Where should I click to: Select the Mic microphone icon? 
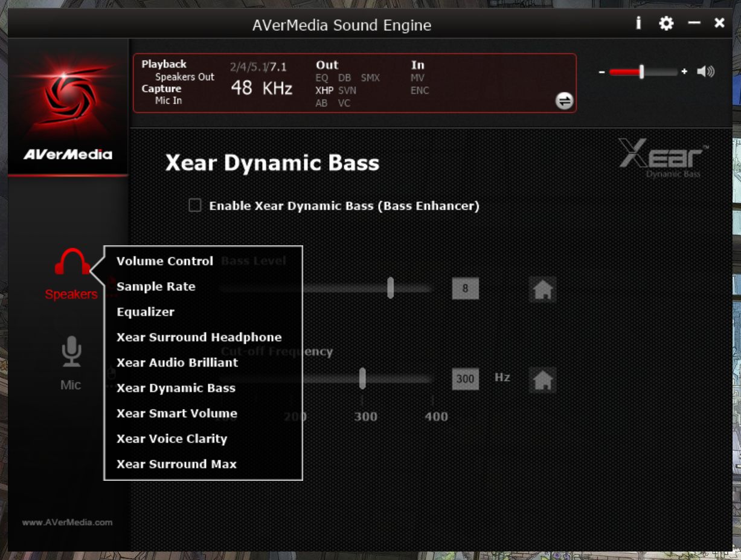coord(71,352)
